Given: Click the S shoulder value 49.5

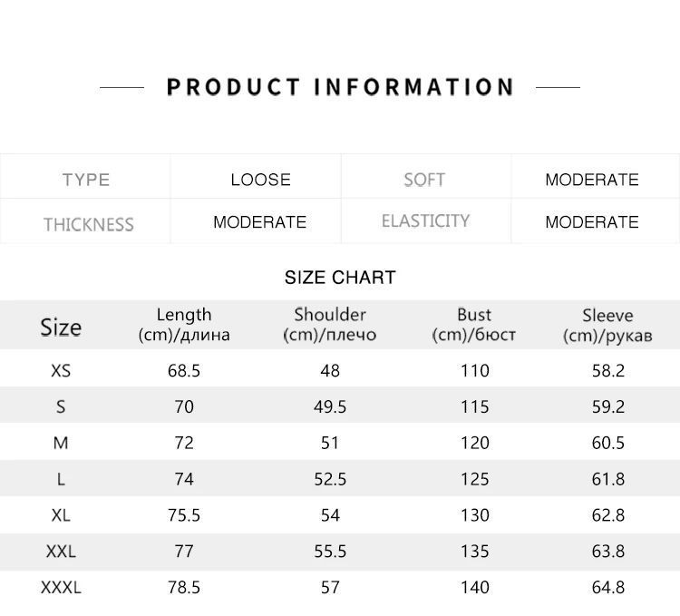Looking at the screenshot, I should tap(330, 407).
